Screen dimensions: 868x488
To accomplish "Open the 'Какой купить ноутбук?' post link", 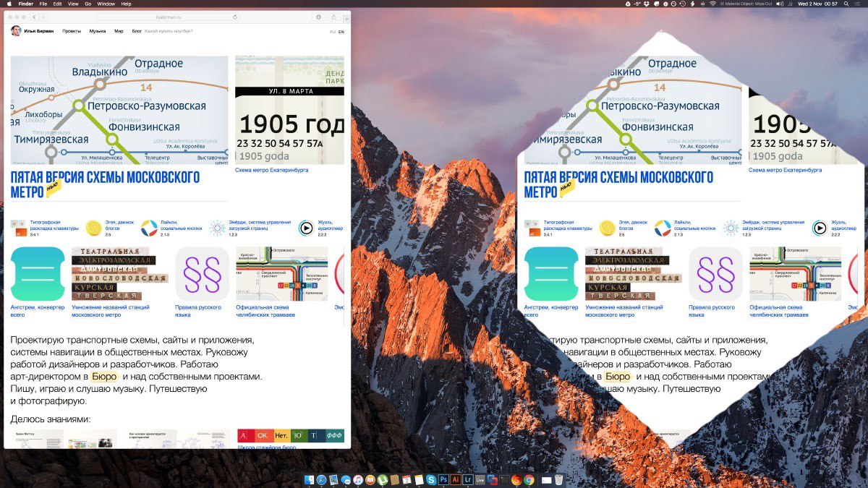I will (x=169, y=31).
